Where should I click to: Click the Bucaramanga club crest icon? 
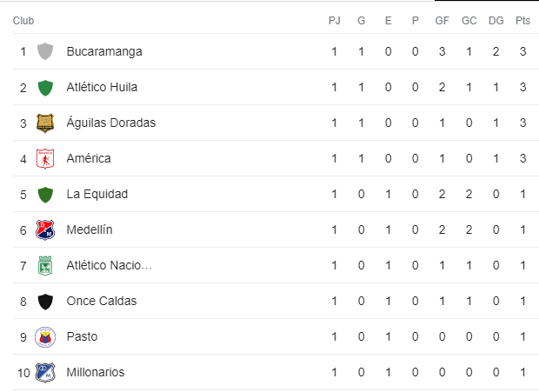[x=45, y=51]
